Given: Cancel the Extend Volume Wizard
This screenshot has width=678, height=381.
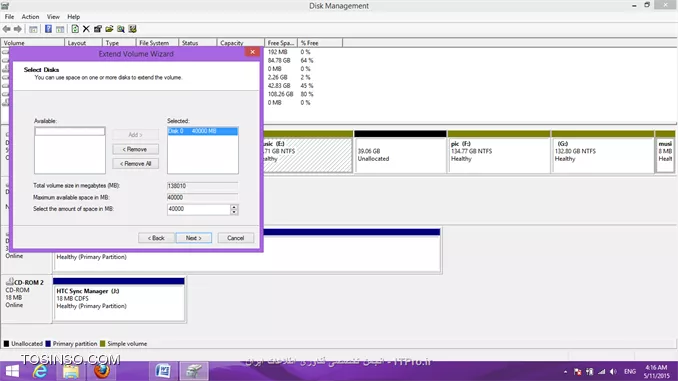Looking at the screenshot, I should pos(236,238).
